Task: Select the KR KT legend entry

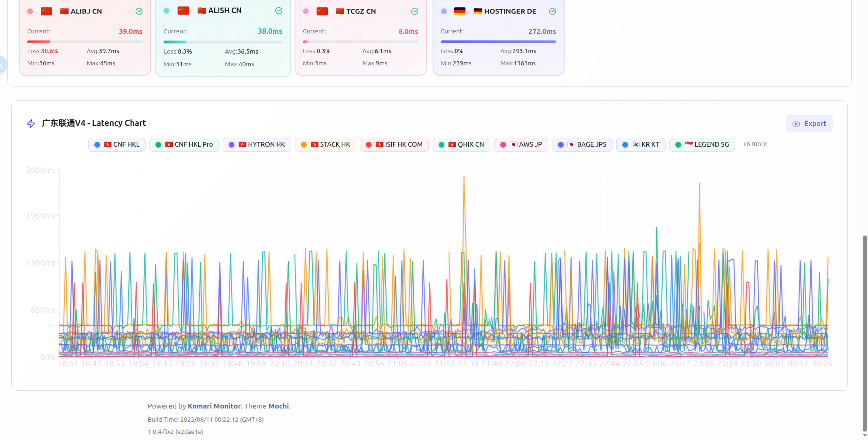Action: coord(641,145)
